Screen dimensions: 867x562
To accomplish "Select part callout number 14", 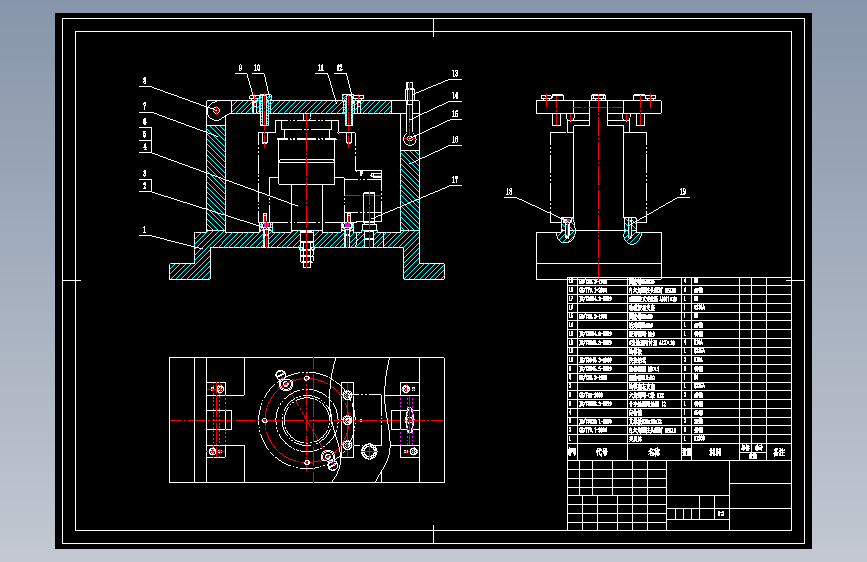I will coord(455,96).
